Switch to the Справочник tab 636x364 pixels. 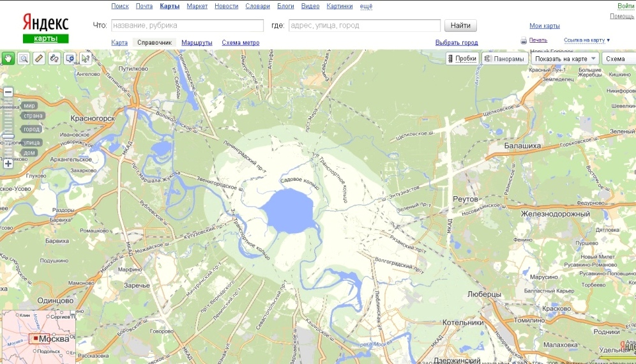click(155, 43)
